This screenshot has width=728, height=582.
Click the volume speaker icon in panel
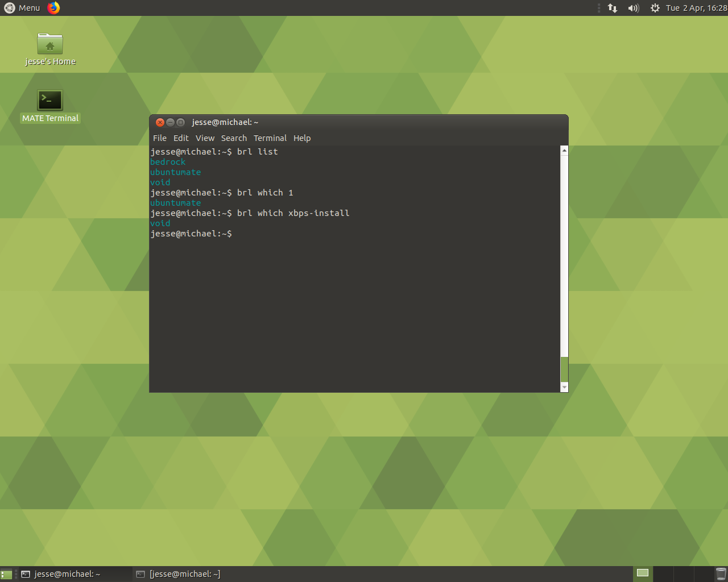click(x=634, y=8)
